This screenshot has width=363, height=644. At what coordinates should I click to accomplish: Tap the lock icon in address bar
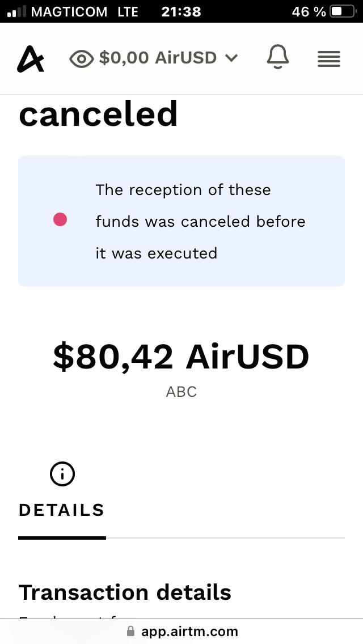pos(131,632)
